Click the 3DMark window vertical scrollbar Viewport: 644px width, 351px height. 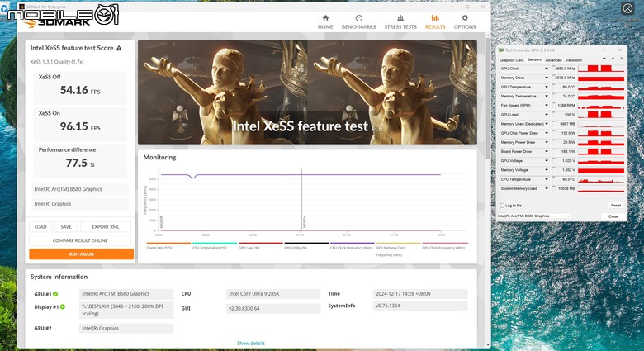pos(488,98)
